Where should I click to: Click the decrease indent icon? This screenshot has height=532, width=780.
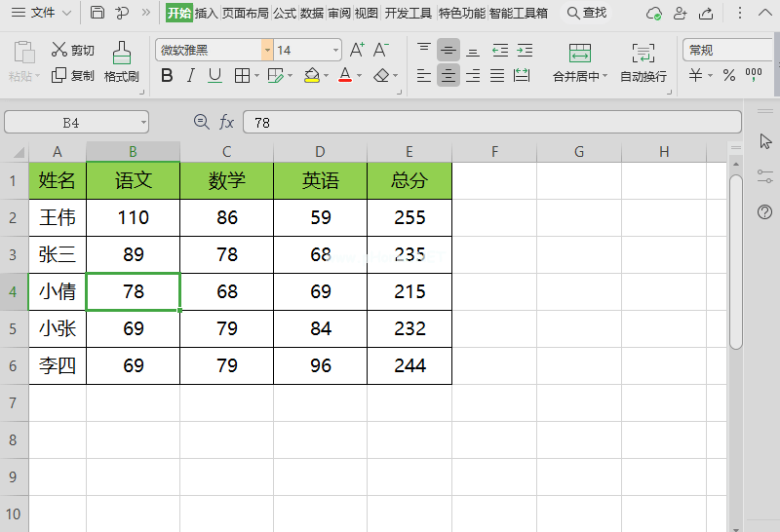click(x=500, y=50)
